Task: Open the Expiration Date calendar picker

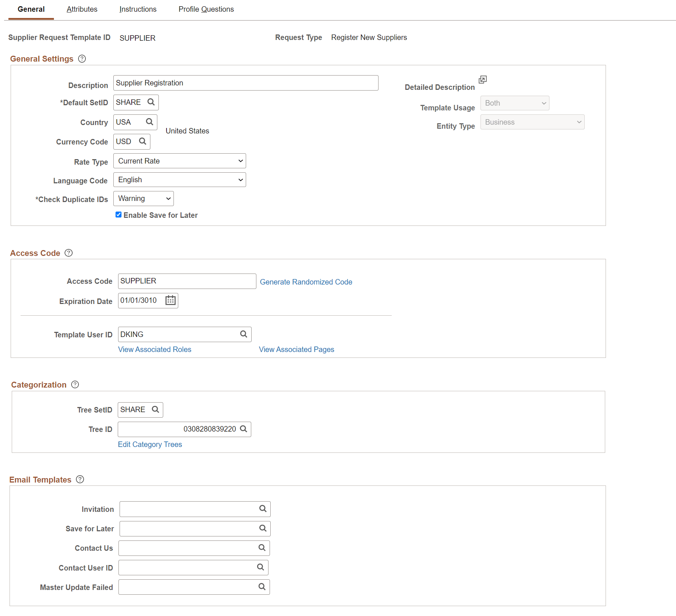Action: point(170,300)
